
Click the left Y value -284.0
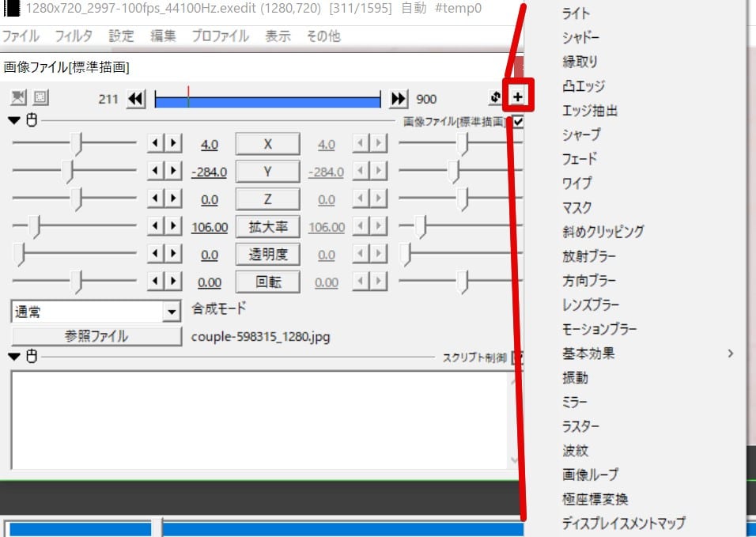tap(209, 172)
